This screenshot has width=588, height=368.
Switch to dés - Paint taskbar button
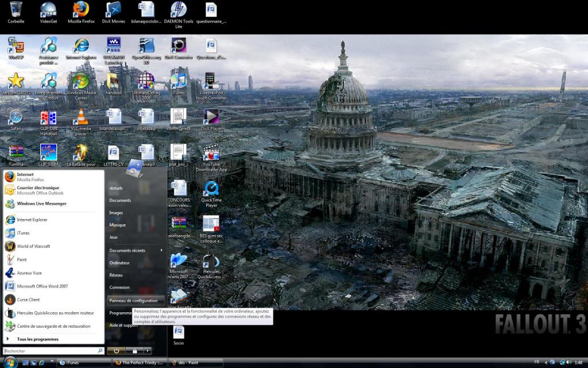pyautogui.click(x=196, y=363)
